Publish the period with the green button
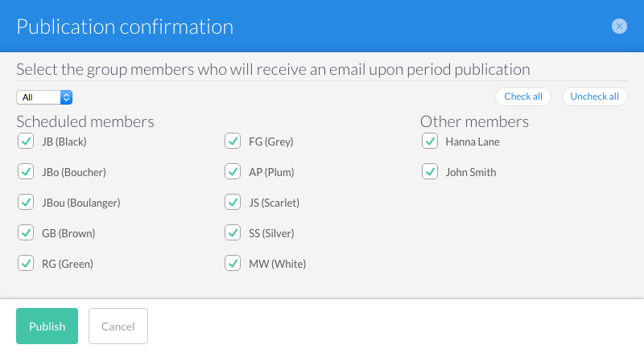The image size is (644, 353). (x=47, y=326)
